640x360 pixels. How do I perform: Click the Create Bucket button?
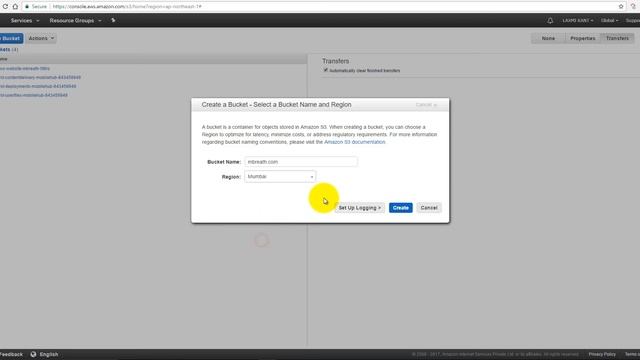point(11,38)
